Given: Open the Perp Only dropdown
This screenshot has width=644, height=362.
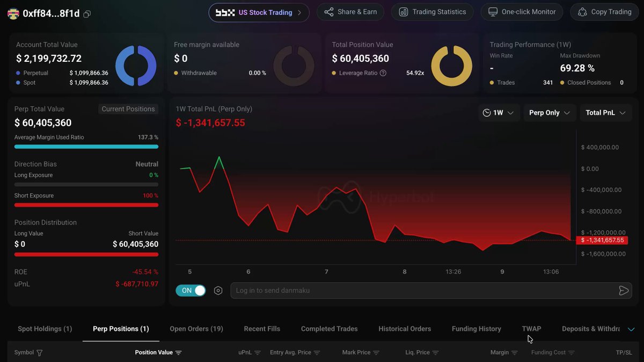Looking at the screenshot, I should coord(550,113).
